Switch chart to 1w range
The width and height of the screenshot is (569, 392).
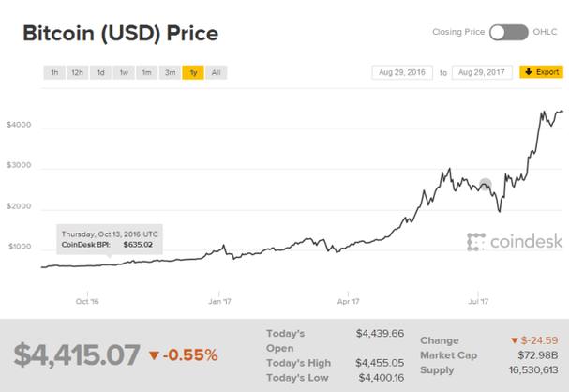(x=124, y=71)
